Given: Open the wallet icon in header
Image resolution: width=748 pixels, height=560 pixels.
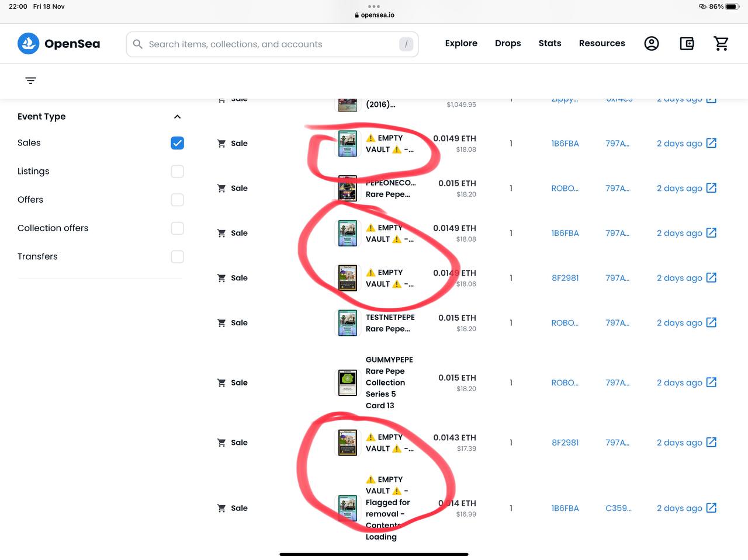Looking at the screenshot, I should [687, 43].
